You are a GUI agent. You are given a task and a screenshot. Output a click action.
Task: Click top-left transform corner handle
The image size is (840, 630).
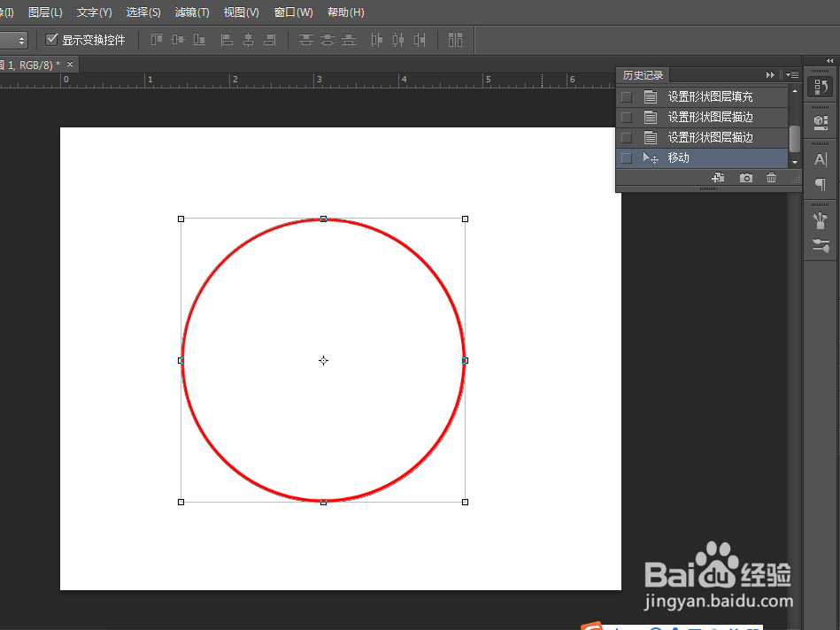click(x=181, y=219)
